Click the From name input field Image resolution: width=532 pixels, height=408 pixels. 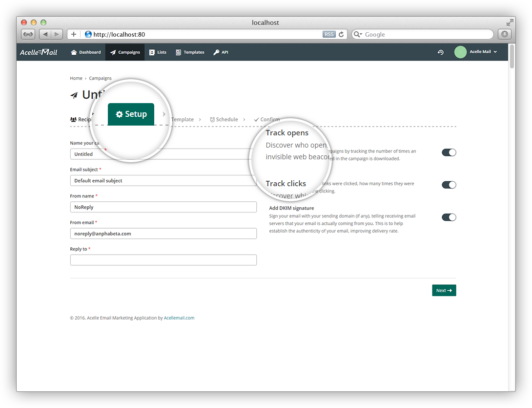[x=163, y=207]
